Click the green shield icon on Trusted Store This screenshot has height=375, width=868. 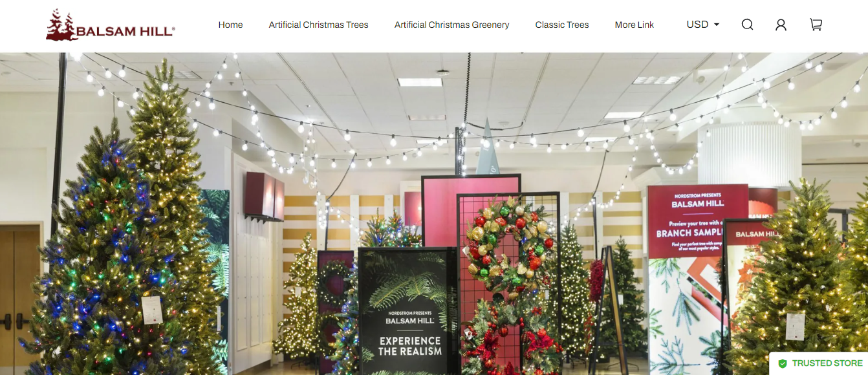(783, 363)
